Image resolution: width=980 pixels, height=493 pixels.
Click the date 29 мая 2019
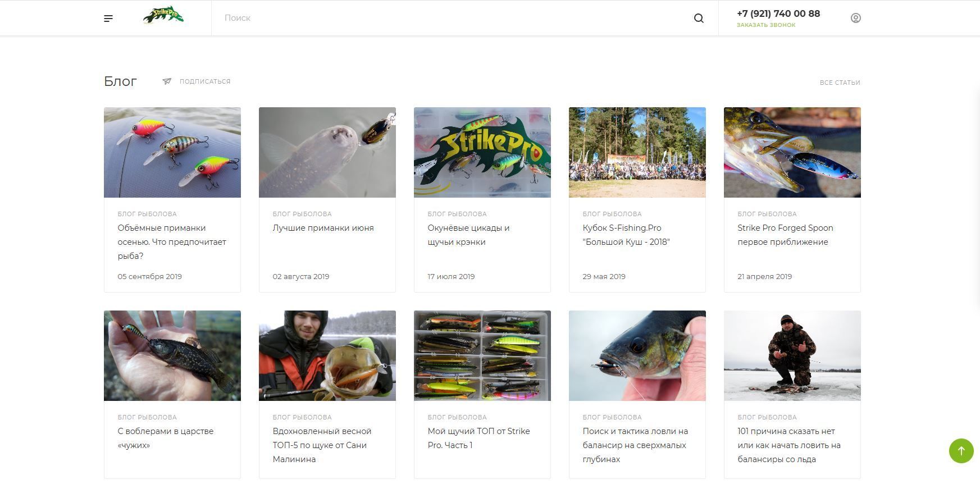(604, 276)
